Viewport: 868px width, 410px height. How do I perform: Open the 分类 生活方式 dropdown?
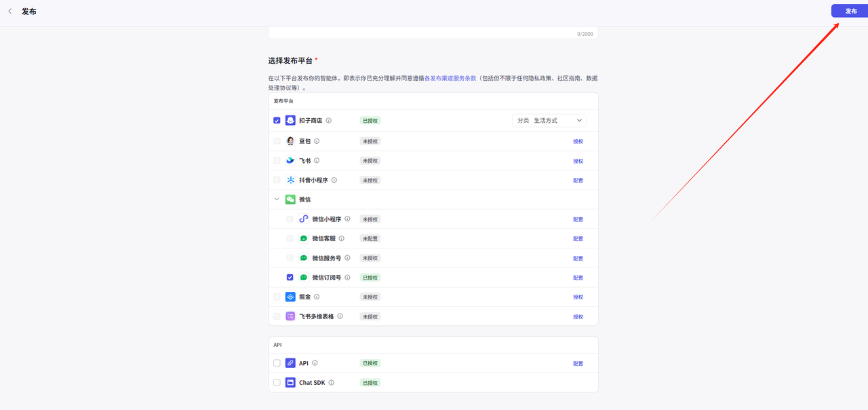[x=549, y=120]
